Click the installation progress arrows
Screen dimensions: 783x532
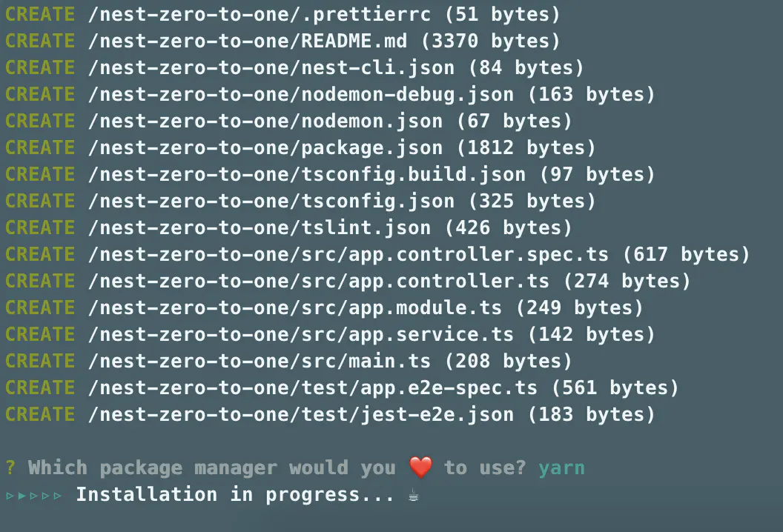pos(33,495)
